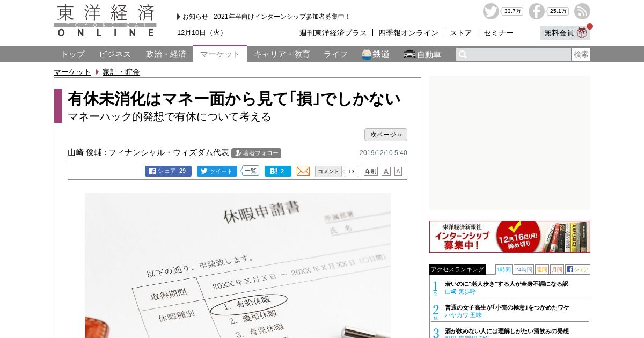Open 週刊東洋経済プラス link

tap(333, 33)
